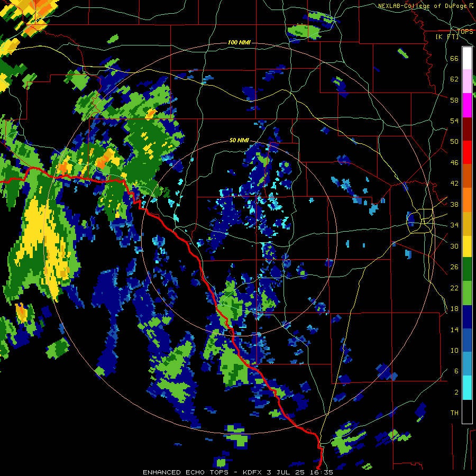Viewport: 476px width, 476px height.
Task: Pick the gold legend color segment
Action: (467, 224)
